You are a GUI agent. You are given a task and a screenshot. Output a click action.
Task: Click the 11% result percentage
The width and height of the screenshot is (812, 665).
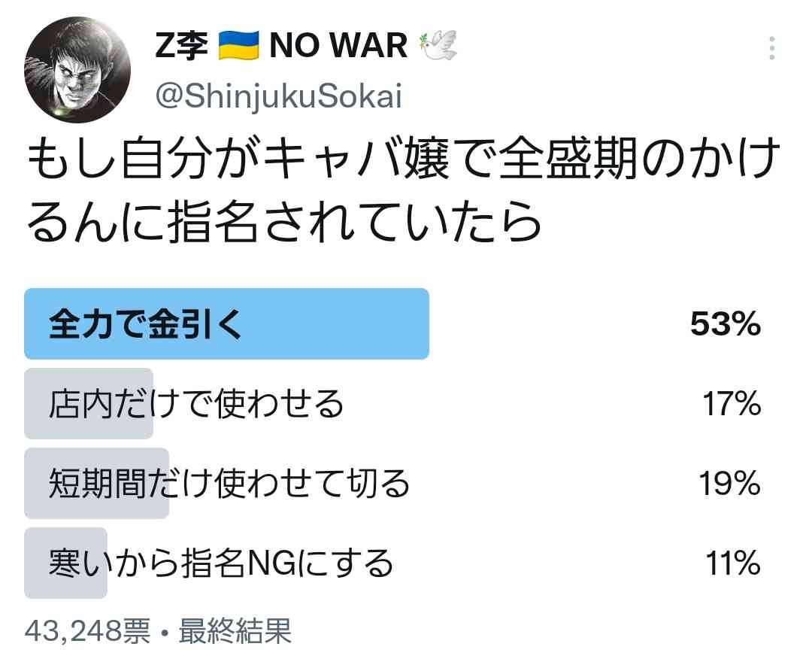[733, 563]
